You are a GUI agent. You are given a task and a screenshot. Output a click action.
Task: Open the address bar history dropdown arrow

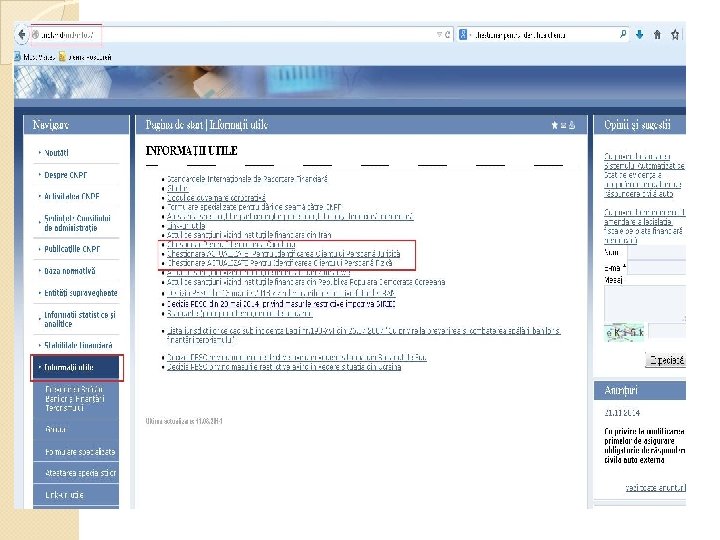click(x=439, y=35)
